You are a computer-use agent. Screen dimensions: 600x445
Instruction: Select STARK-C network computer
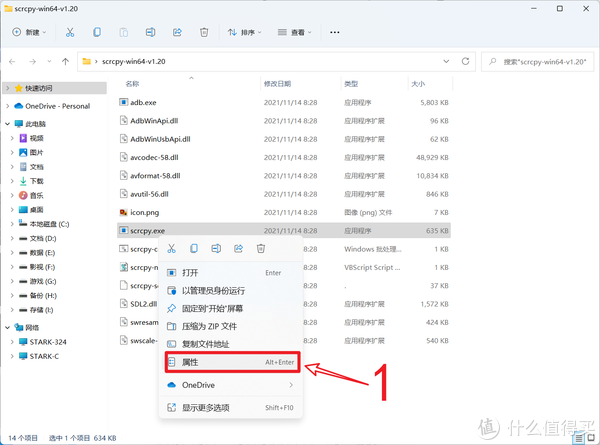point(44,356)
